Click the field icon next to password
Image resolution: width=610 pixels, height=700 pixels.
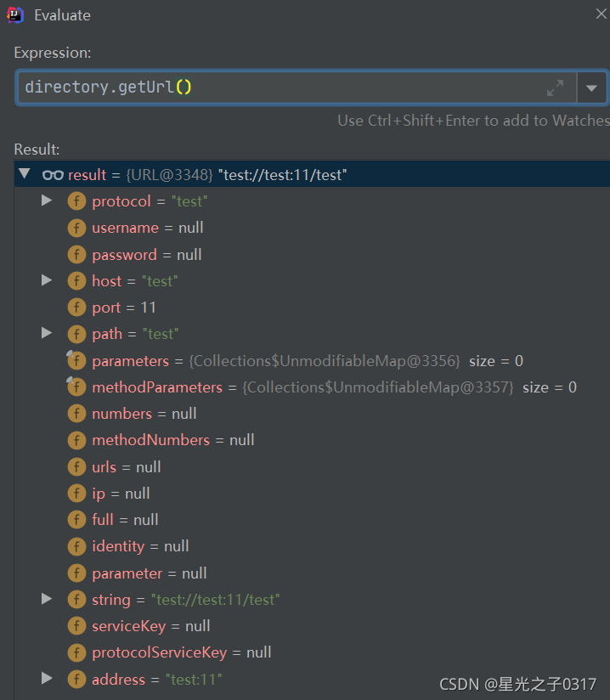pos(76,255)
